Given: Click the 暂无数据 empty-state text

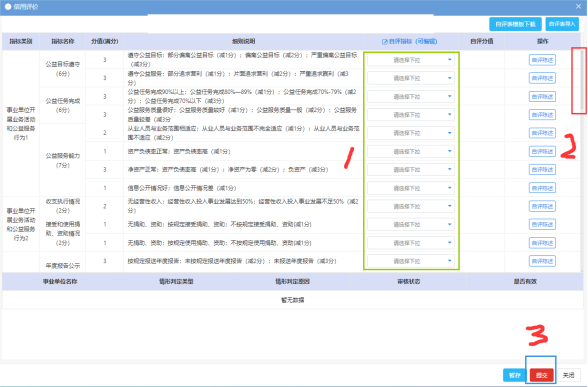Looking at the screenshot, I should [292, 300].
